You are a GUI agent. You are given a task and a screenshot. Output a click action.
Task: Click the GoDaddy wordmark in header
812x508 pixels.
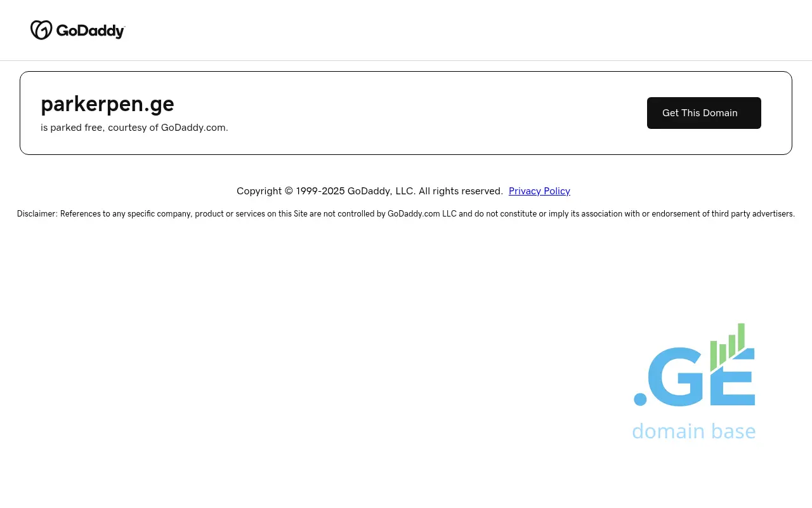(x=90, y=30)
